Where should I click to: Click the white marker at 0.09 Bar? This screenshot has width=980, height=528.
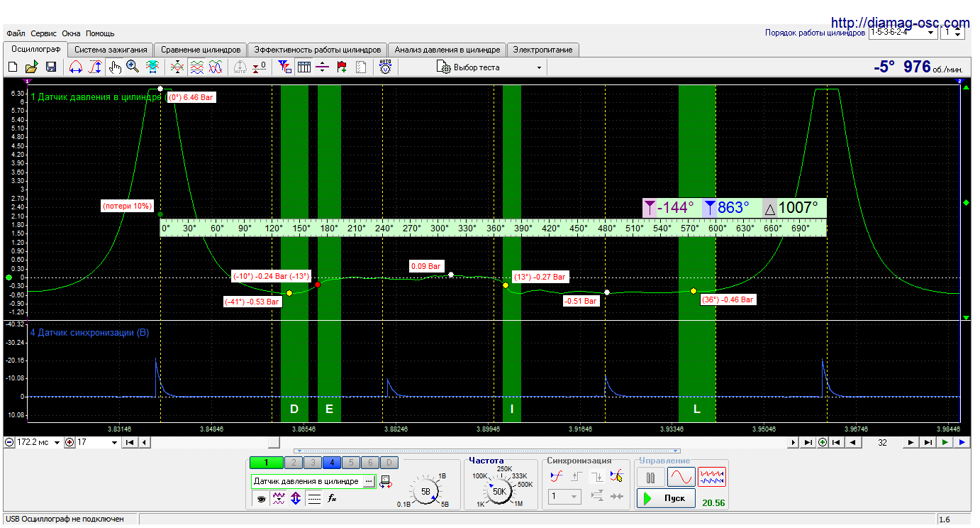(450, 274)
